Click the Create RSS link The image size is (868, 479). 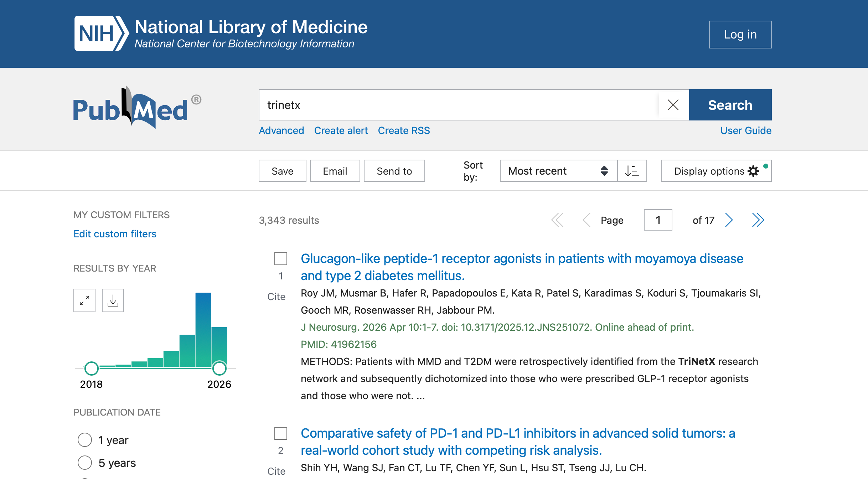(404, 130)
